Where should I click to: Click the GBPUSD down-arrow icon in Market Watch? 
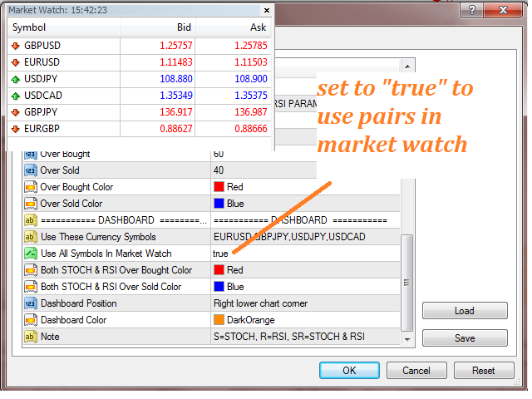(x=15, y=46)
